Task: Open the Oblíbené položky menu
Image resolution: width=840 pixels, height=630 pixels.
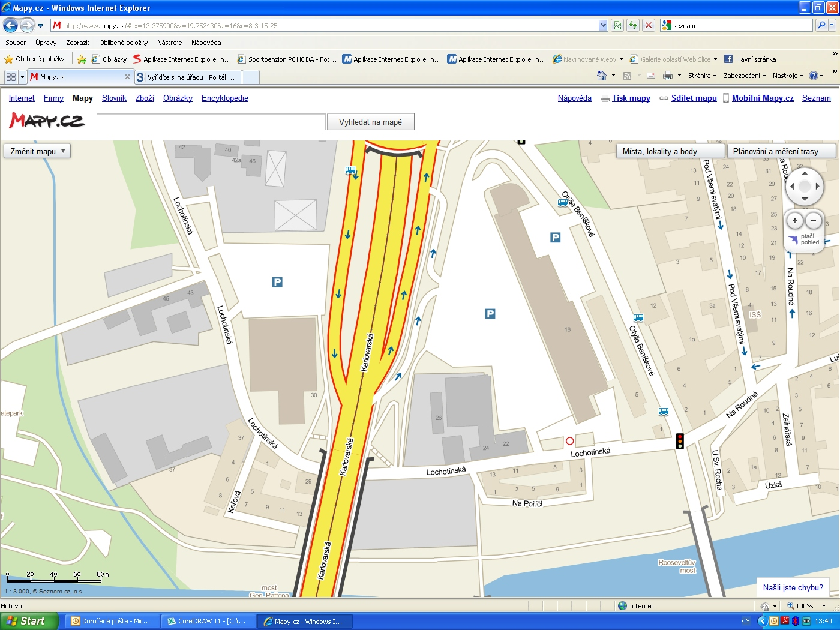Action: tap(124, 43)
